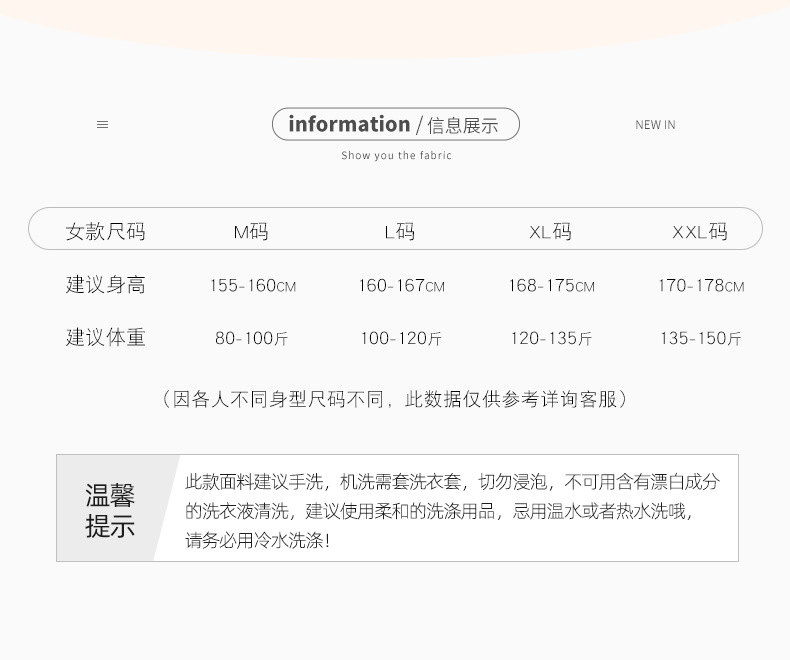Click the NEW IN label
This screenshot has height=660, width=790.
[x=655, y=125]
